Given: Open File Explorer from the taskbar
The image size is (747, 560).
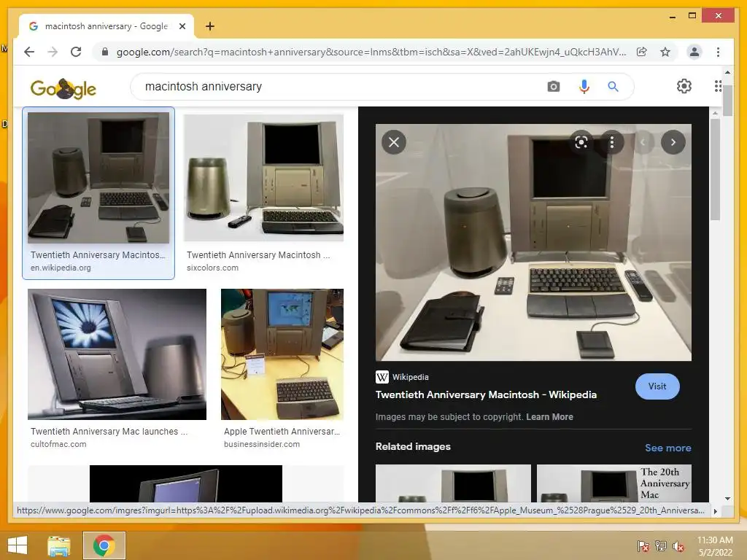Looking at the screenshot, I should coord(59,545).
